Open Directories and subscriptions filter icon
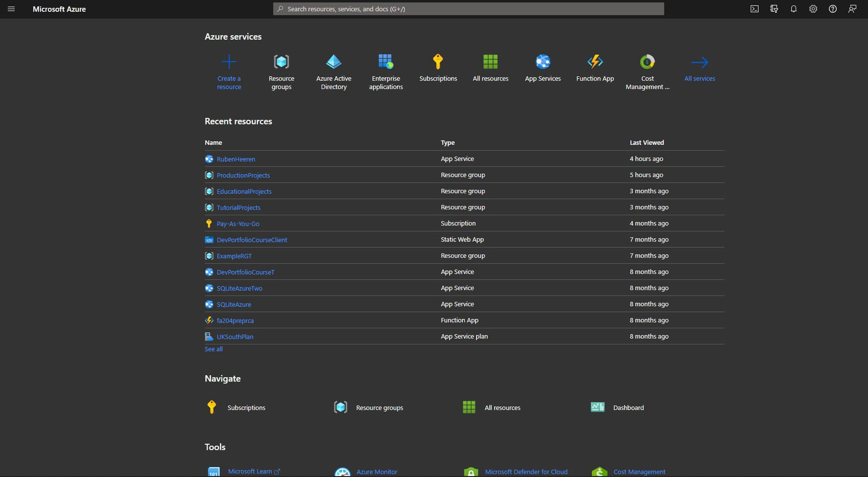 [x=774, y=9]
